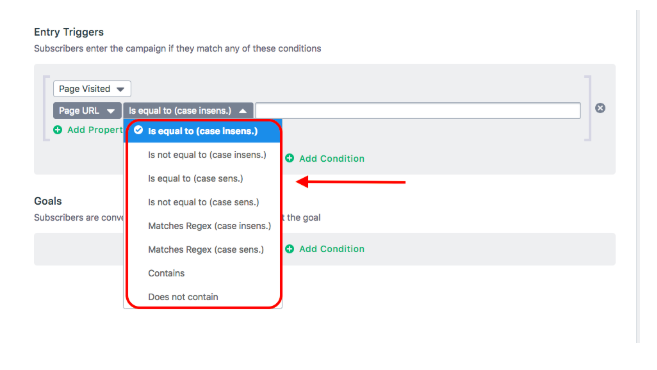Click the page scrollbar on the right
The height and width of the screenshot is (370, 657).
pyautogui.click(x=638, y=176)
